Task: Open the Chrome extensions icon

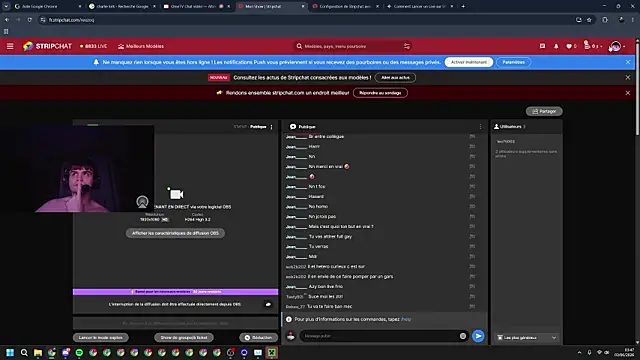Action: [x=605, y=20]
